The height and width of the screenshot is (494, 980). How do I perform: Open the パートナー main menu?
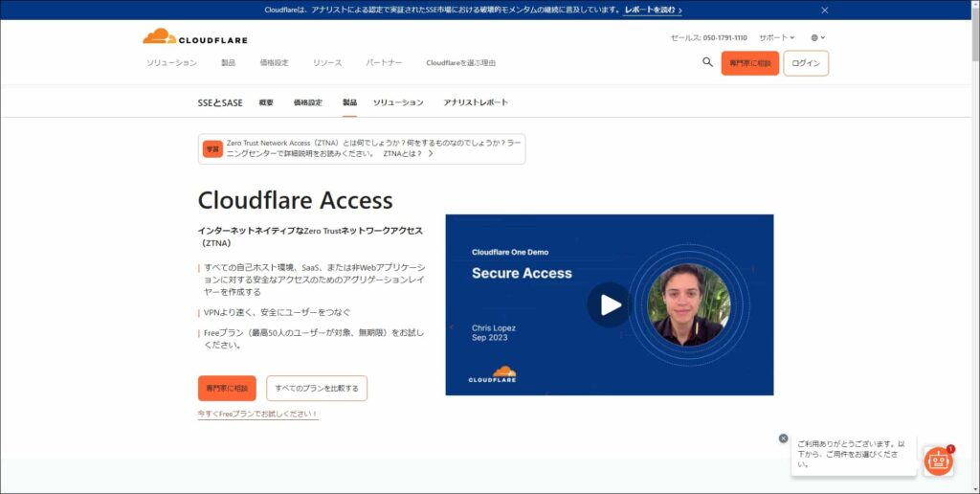click(384, 63)
